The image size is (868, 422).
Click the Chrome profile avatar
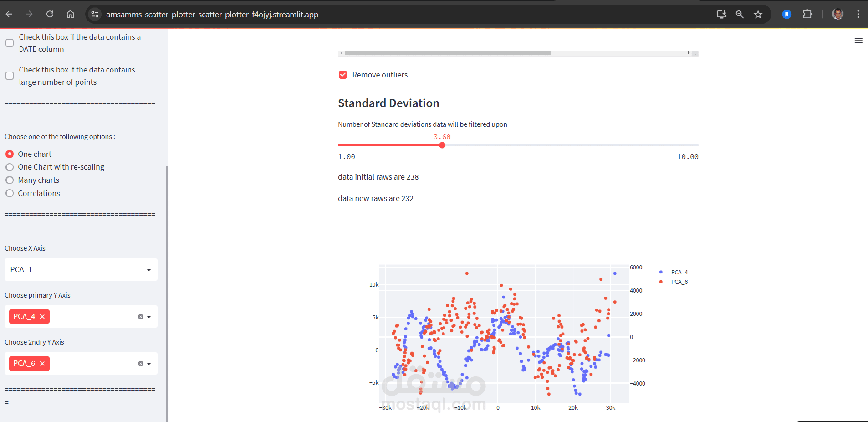(x=837, y=14)
